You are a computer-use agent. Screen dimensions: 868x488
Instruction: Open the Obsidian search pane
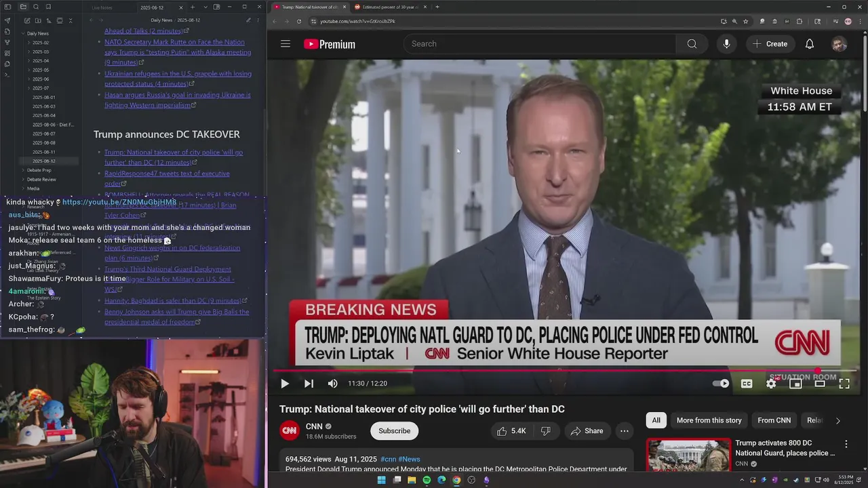[x=36, y=7]
